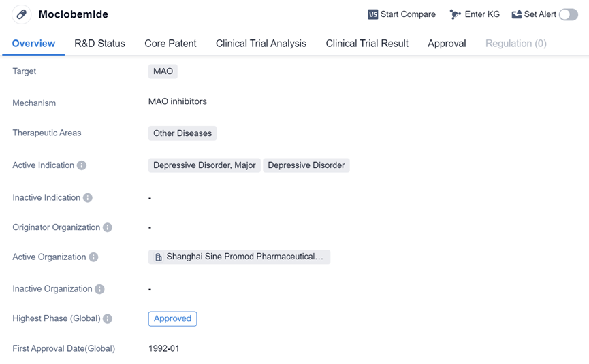Click info icon beside Highest Phase (Global)
This screenshot has width=589, height=364.
(x=108, y=319)
